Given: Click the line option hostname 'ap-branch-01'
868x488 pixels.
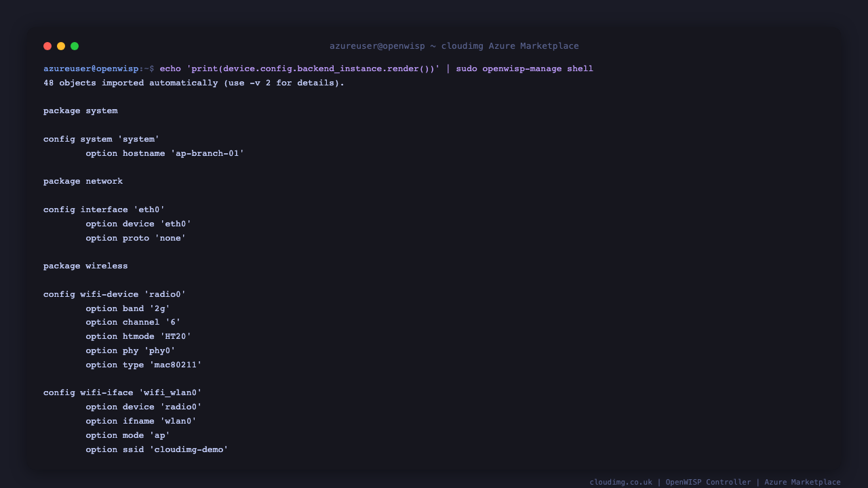Looking at the screenshot, I should click(x=165, y=154).
